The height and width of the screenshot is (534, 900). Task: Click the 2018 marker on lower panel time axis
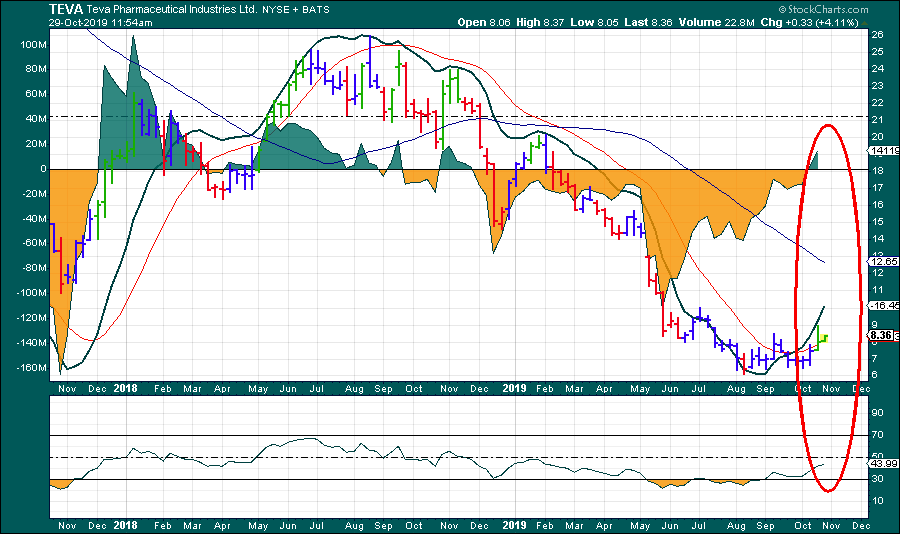pyautogui.click(x=126, y=524)
